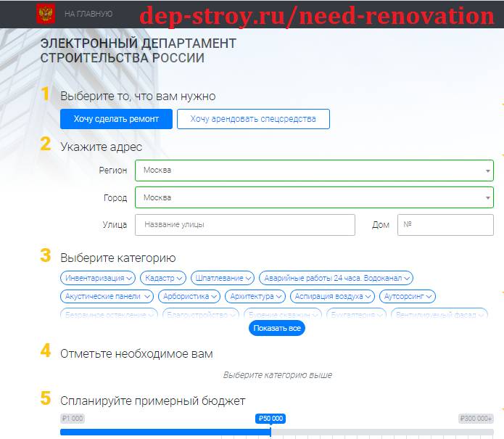Click the budget slider handle at ₽50 000
The image size is (504, 439).
270,431
